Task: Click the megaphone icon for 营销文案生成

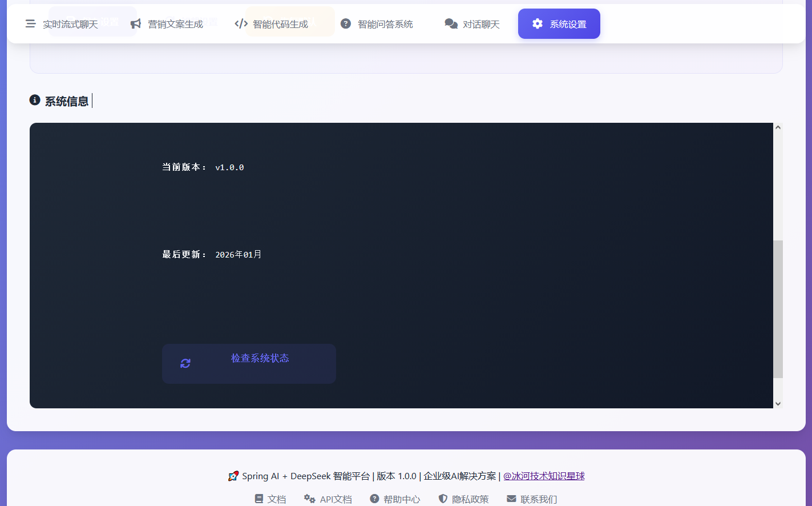Action: (x=136, y=24)
